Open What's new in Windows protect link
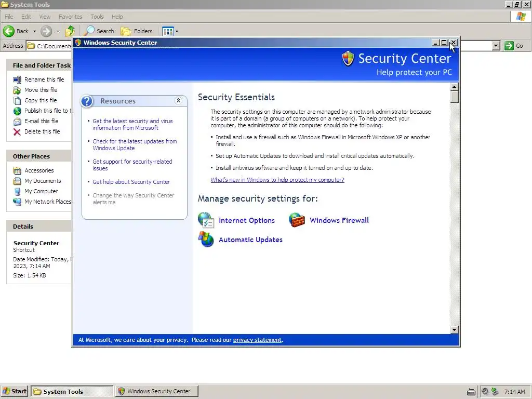532x399 pixels. [277, 180]
